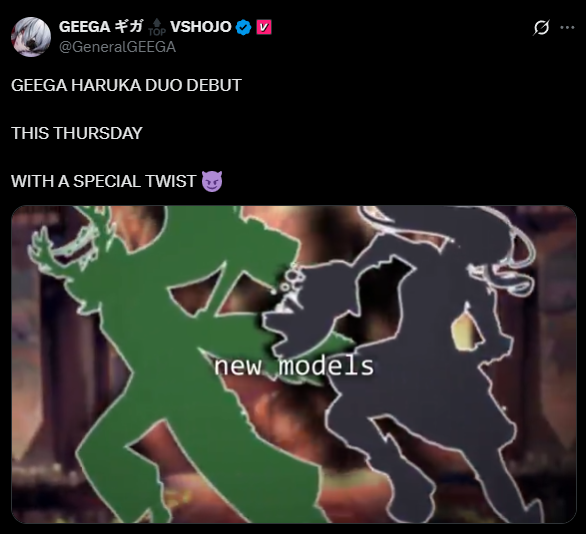Select the 'THIS THURSDAY' text line

[x=77, y=133]
